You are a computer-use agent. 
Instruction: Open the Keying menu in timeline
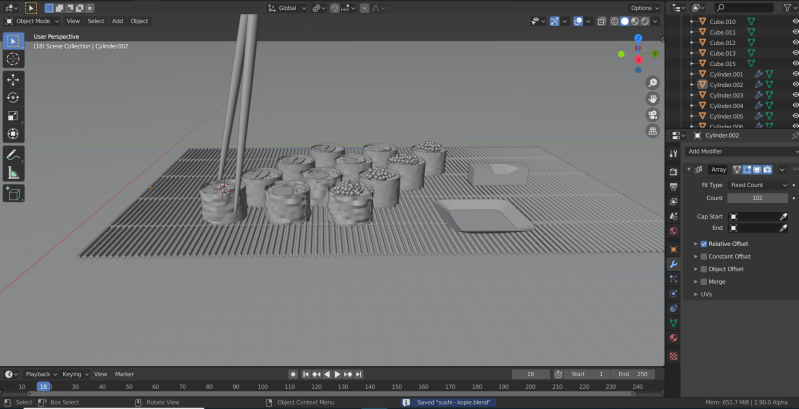[75, 374]
